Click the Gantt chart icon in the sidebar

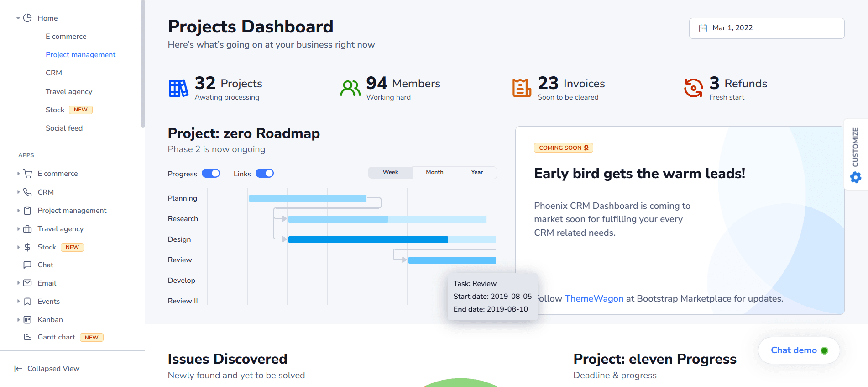(x=27, y=337)
